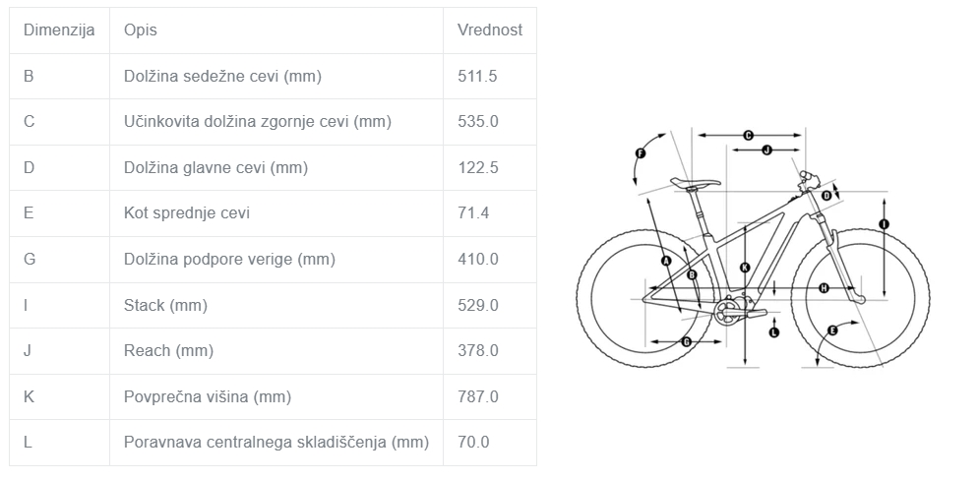
Task: Click the J reach marker on diagram
Action: coord(766,150)
